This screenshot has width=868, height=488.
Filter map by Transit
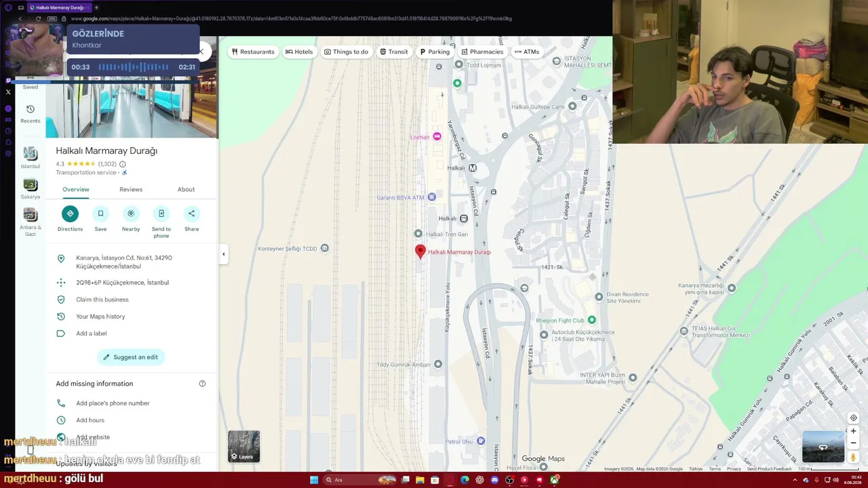pyautogui.click(x=394, y=52)
